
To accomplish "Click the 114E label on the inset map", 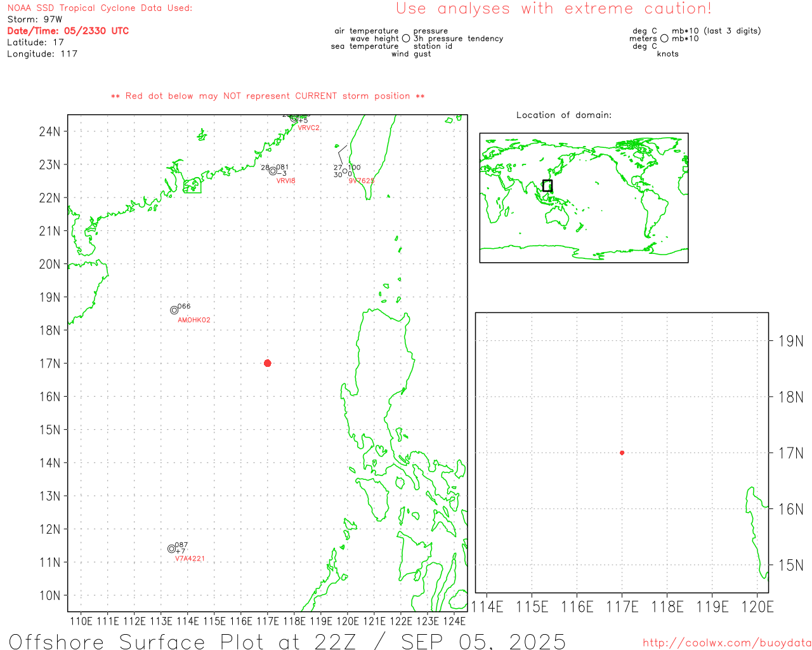I will coord(487,607).
